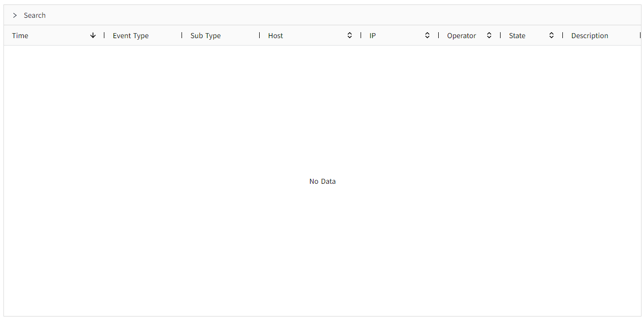Click the State column header text
Screen dimensions: 644x319
pos(517,36)
